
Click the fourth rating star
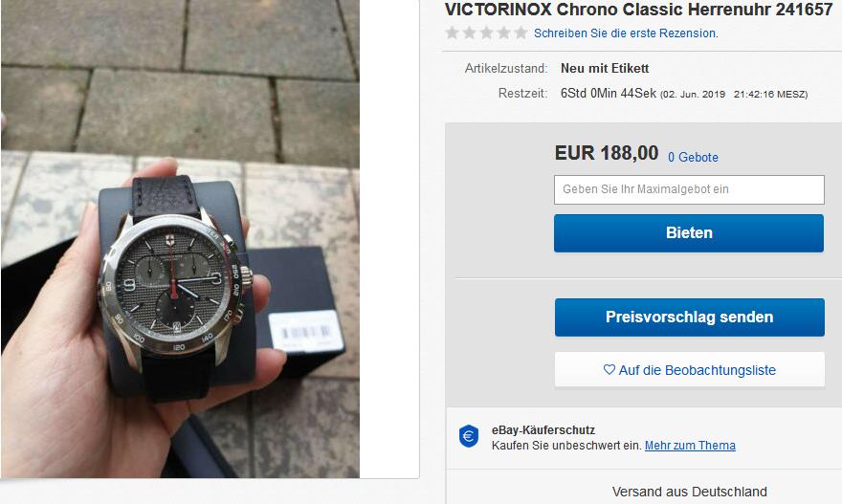tap(503, 33)
